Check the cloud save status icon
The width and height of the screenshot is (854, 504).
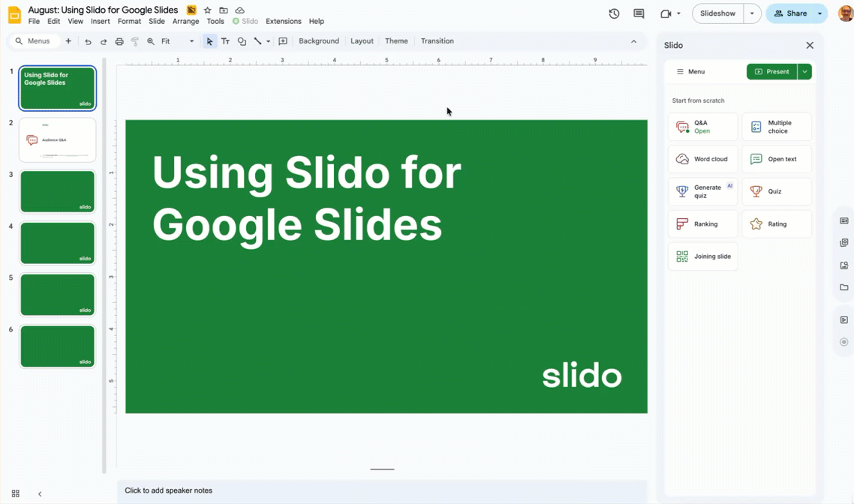point(239,10)
